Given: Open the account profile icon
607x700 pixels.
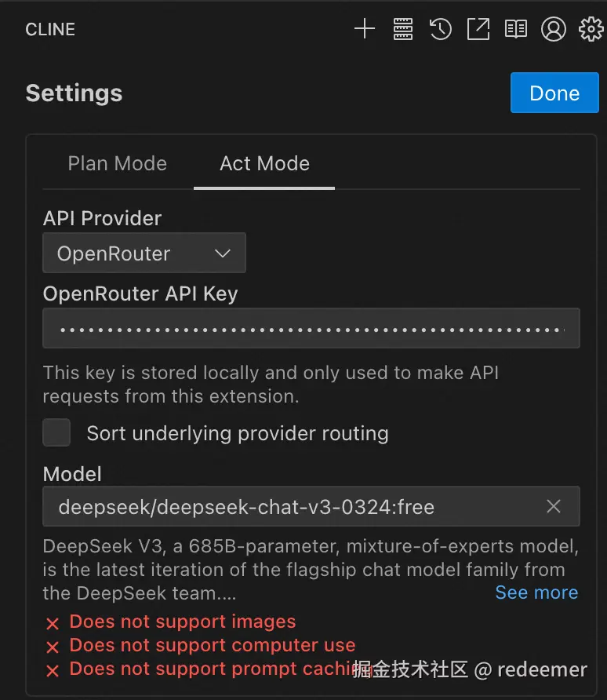Looking at the screenshot, I should [554, 30].
